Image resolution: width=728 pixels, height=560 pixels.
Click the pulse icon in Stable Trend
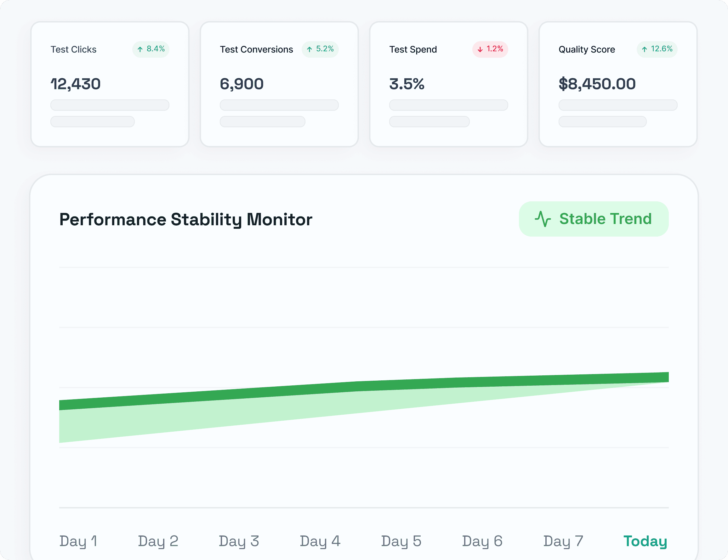tap(543, 219)
